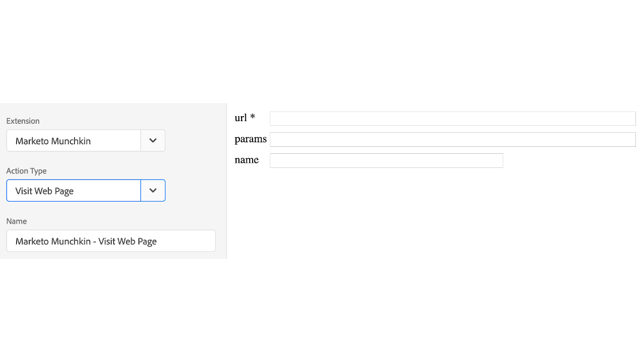This screenshot has height=362, width=644.
Task: Focus the params text input
Action: [452, 140]
